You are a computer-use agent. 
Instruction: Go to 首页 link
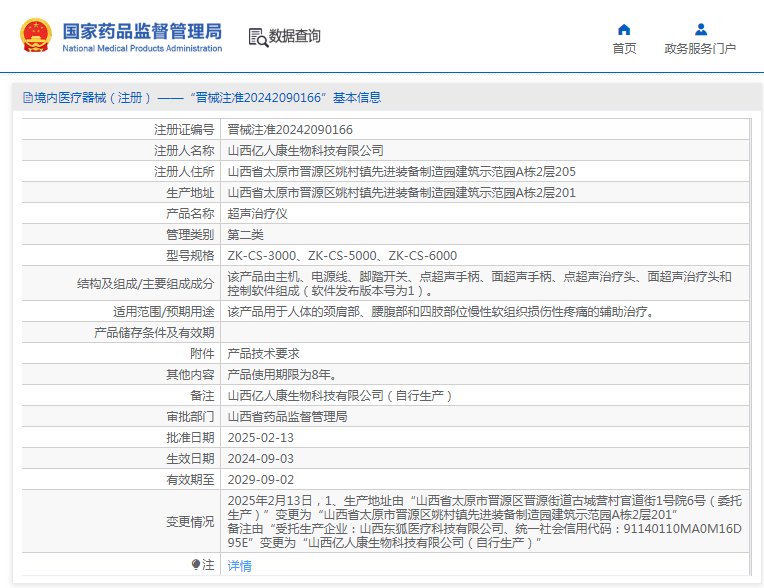click(624, 49)
